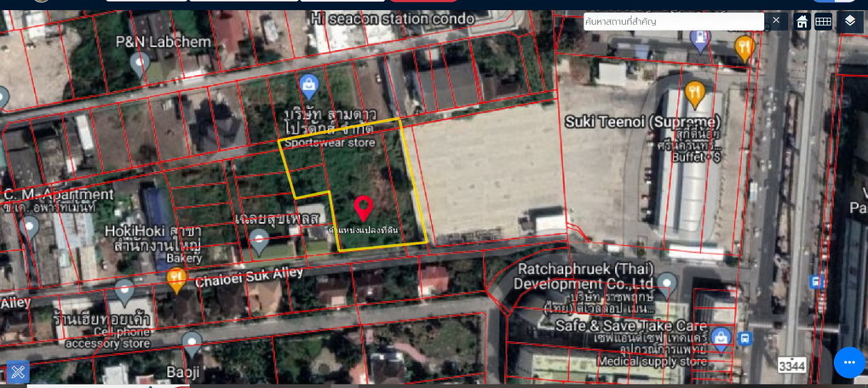
Task: Select the C. M. Apartment pin
Action: tap(30, 227)
